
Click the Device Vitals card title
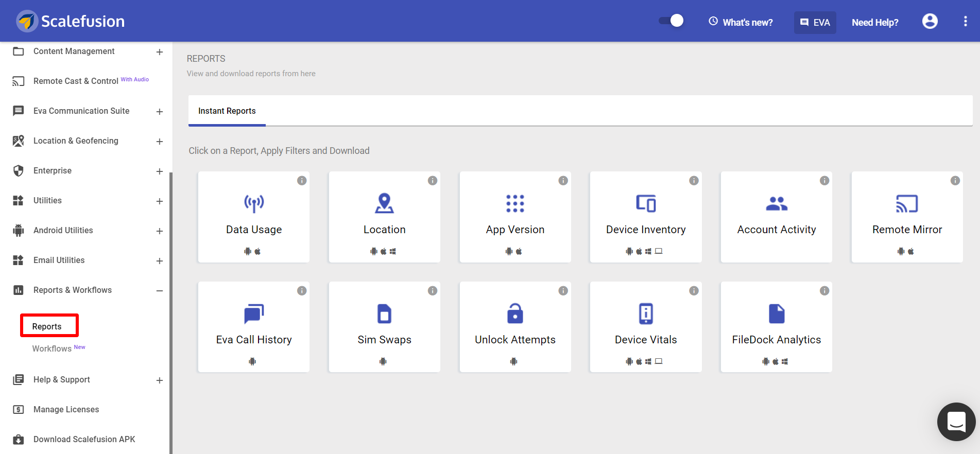coord(646,340)
